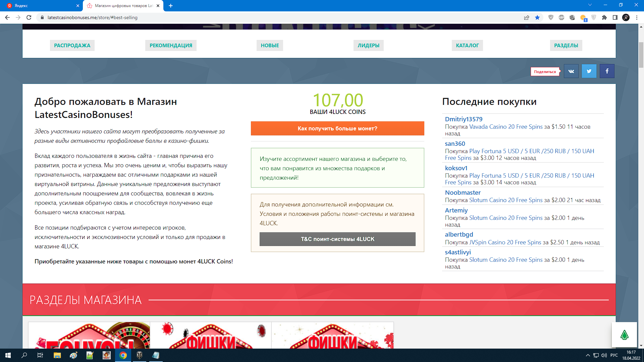This screenshot has height=362, width=644.
Task: Share the store on Facebook
Action: click(607, 71)
